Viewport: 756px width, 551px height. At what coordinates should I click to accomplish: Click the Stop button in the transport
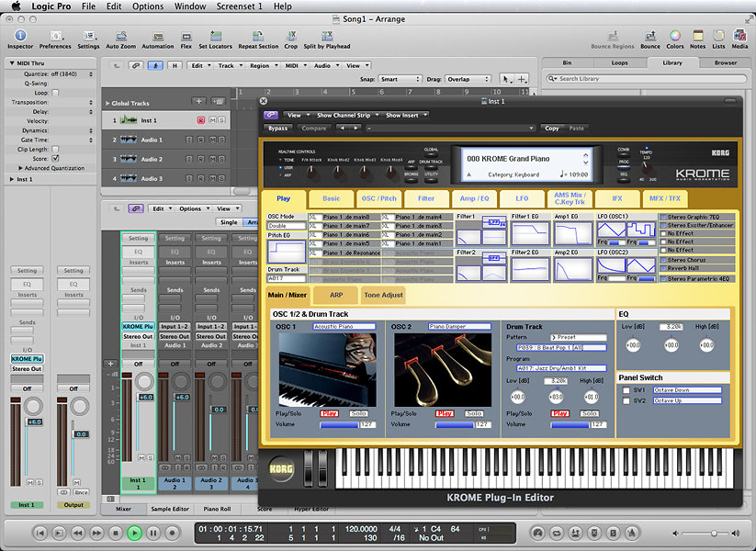[x=115, y=533]
